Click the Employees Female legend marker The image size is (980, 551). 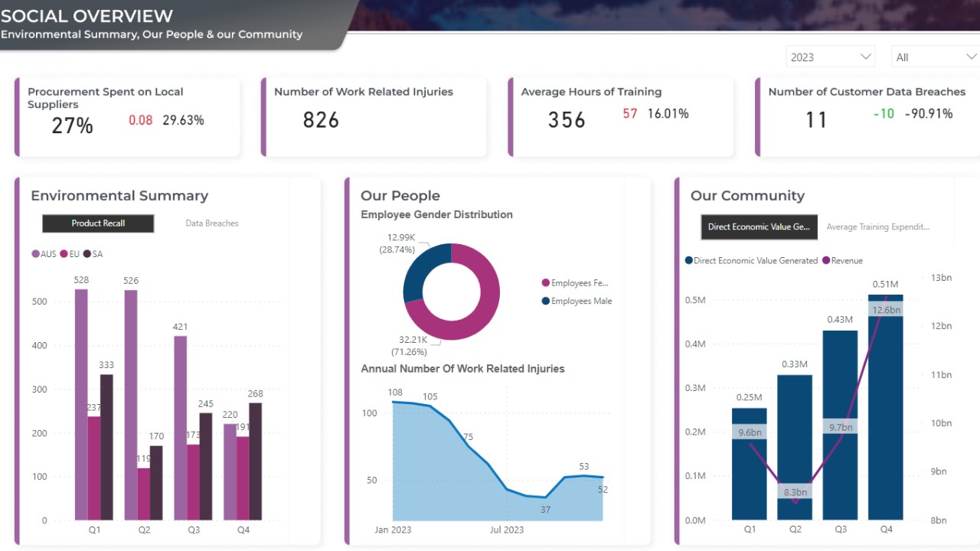click(x=546, y=283)
